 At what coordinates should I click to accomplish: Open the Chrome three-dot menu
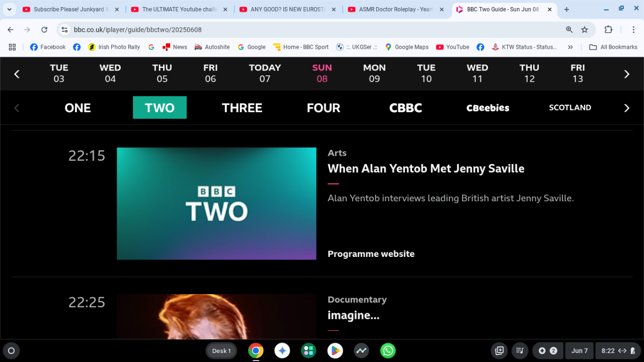(x=633, y=30)
